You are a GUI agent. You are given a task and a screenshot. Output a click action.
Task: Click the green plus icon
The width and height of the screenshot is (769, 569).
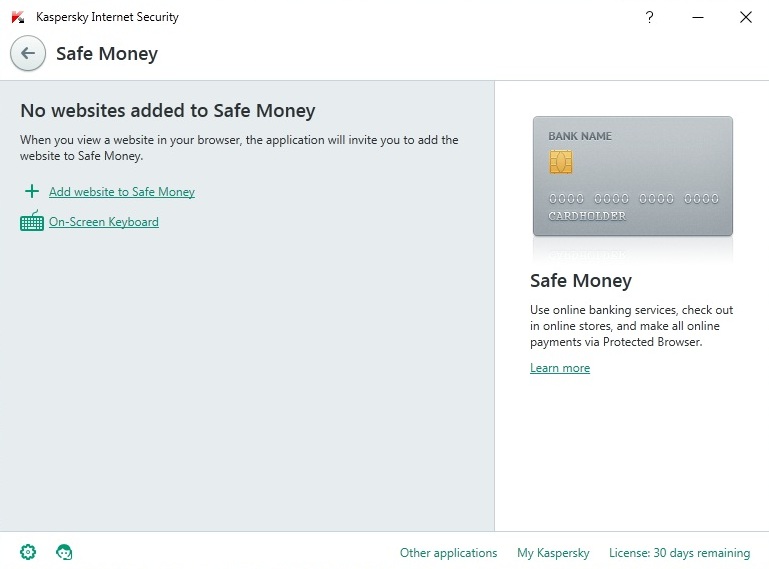[32, 191]
